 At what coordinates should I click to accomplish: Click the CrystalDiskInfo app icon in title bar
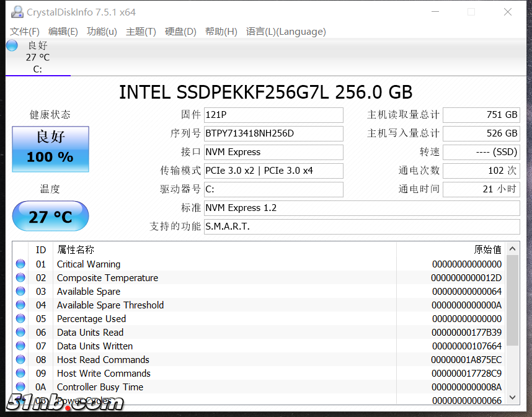[x=17, y=12]
